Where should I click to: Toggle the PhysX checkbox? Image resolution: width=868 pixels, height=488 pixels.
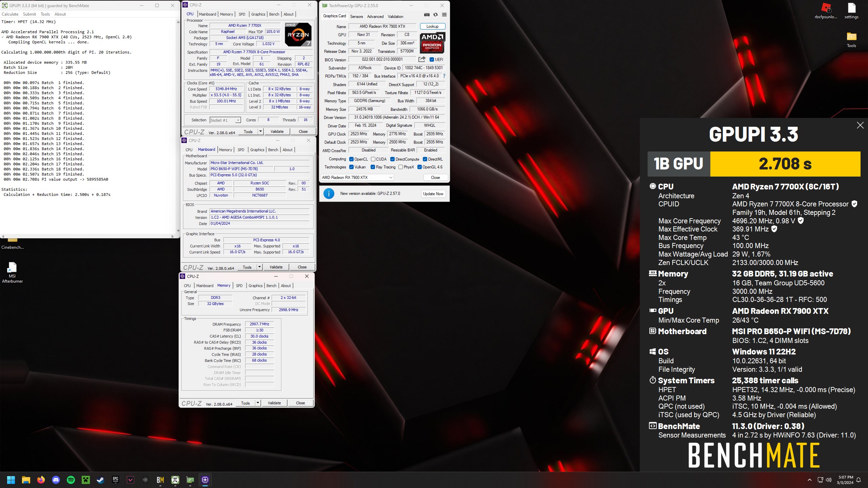point(400,167)
